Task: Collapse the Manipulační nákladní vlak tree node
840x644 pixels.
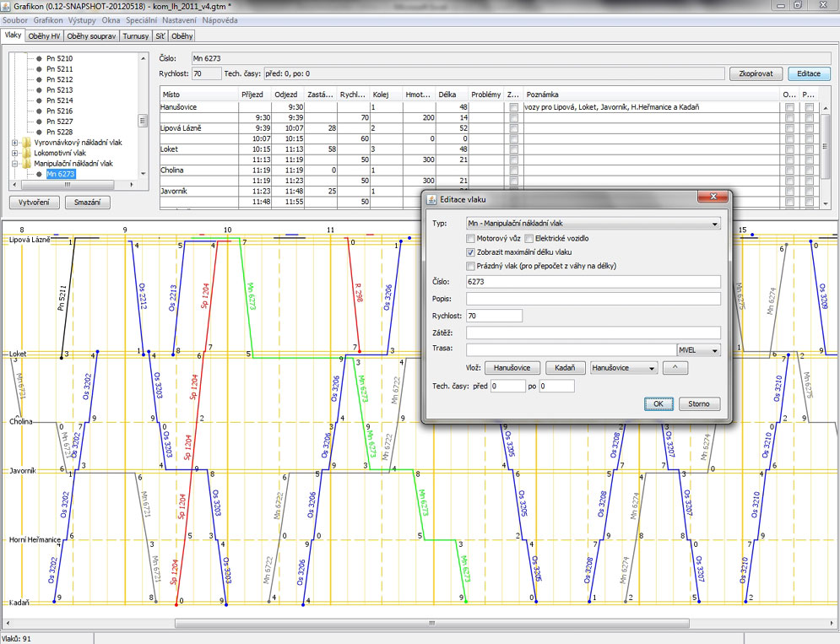Action: tap(15, 164)
